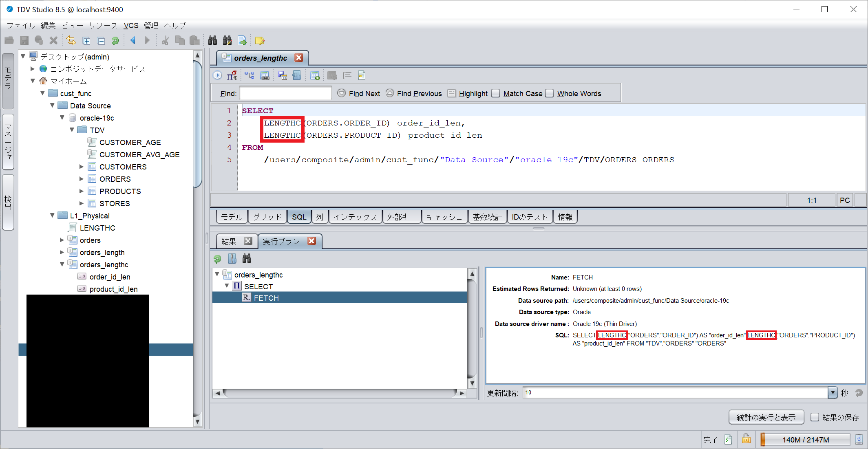Viewport: 868px width, 449px height.
Task: Switch to the インデックス tab
Action: [x=356, y=217]
